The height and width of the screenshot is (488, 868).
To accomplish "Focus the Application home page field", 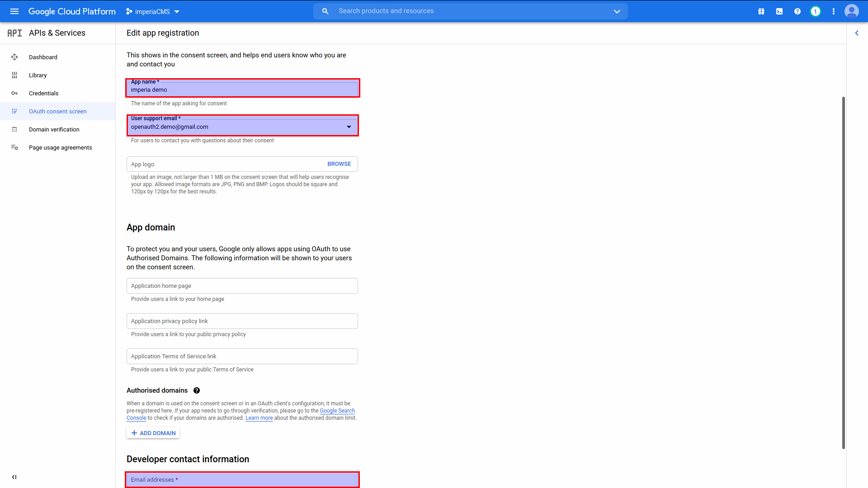I will (242, 286).
